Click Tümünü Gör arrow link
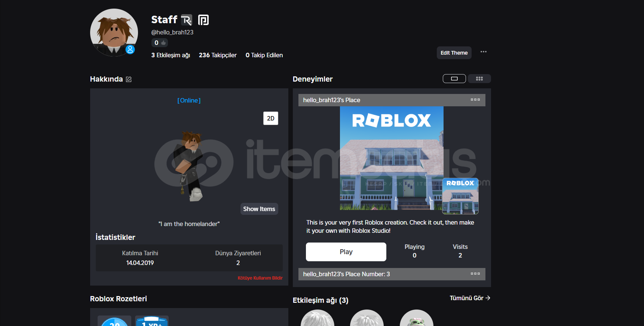Viewport: 644px width, 326px height. coord(470,298)
